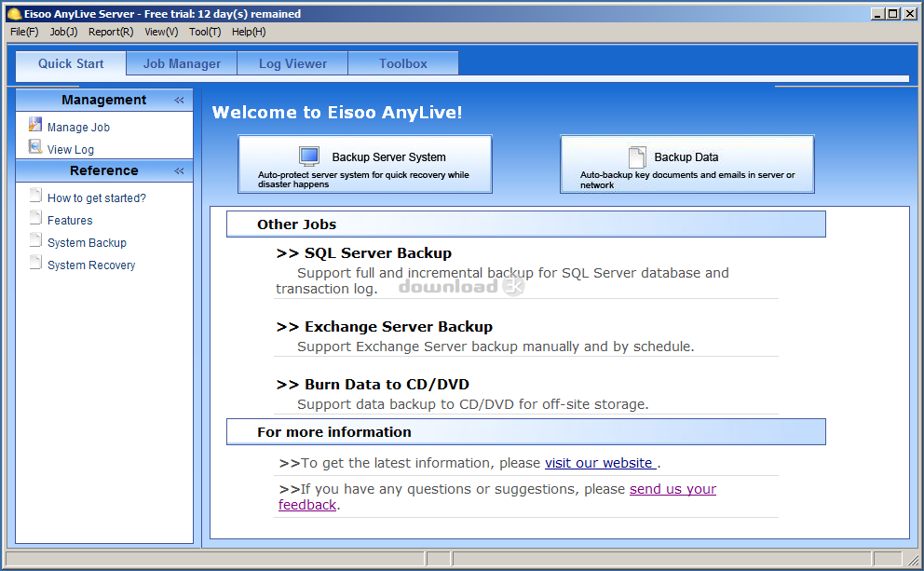Switch to the Quick Start tab

pos(71,63)
